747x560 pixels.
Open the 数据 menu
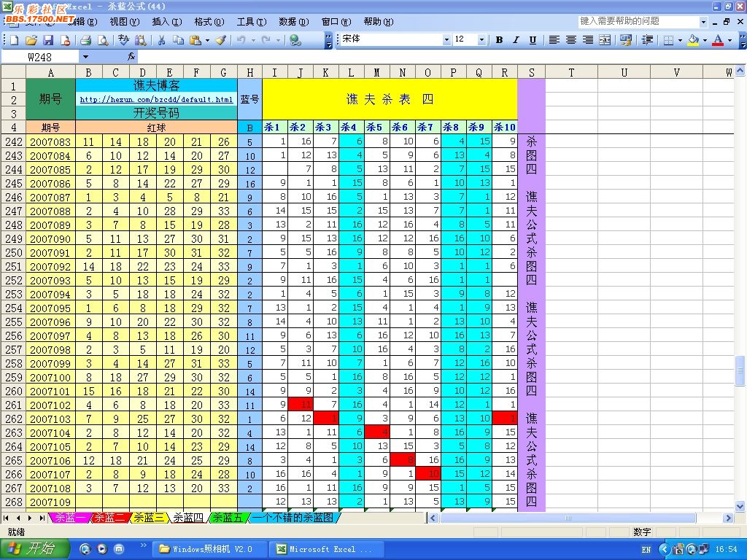click(294, 22)
